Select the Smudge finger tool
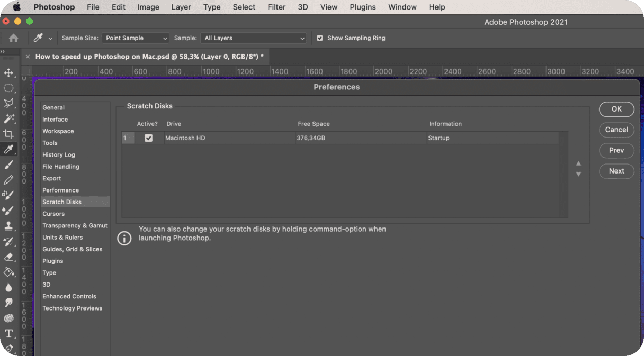The image size is (644, 356). pyautogui.click(x=8, y=303)
